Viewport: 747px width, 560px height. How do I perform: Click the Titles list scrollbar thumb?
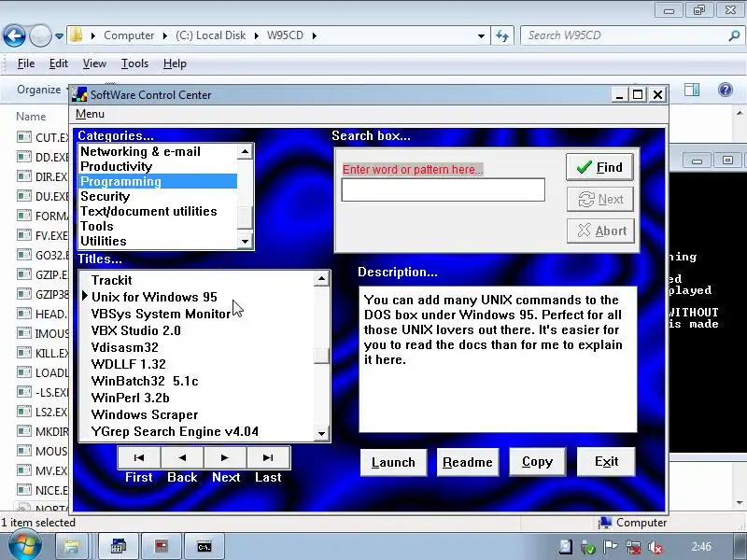(x=321, y=356)
